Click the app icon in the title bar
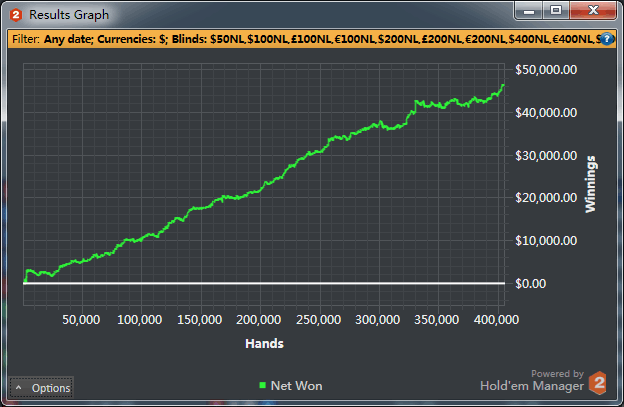Screen dimensions: 624x407 [x=15, y=14]
